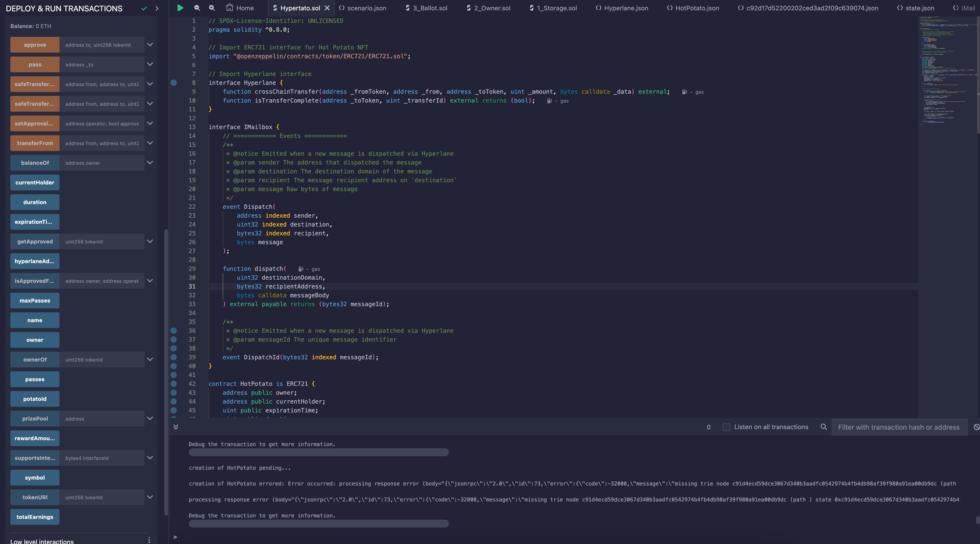The height and width of the screenshot is (544, 980).
Task: Call the name function
Action: [35, 320]
